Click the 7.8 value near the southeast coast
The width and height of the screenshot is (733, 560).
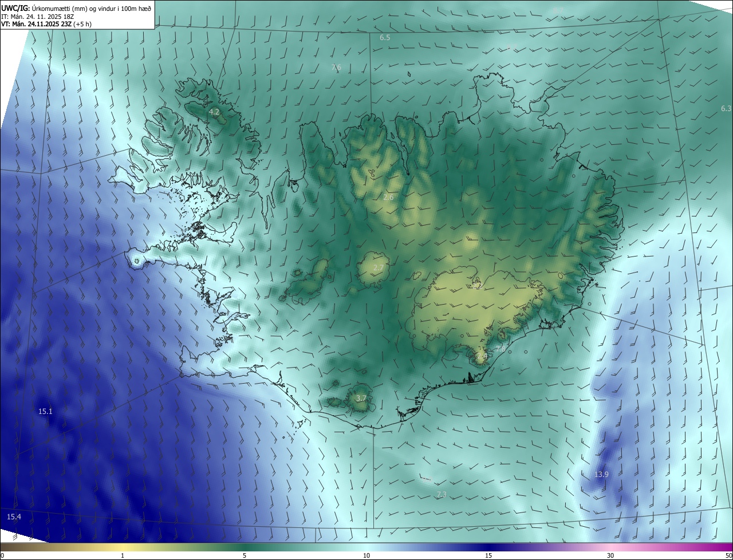(x=500, y=349)
